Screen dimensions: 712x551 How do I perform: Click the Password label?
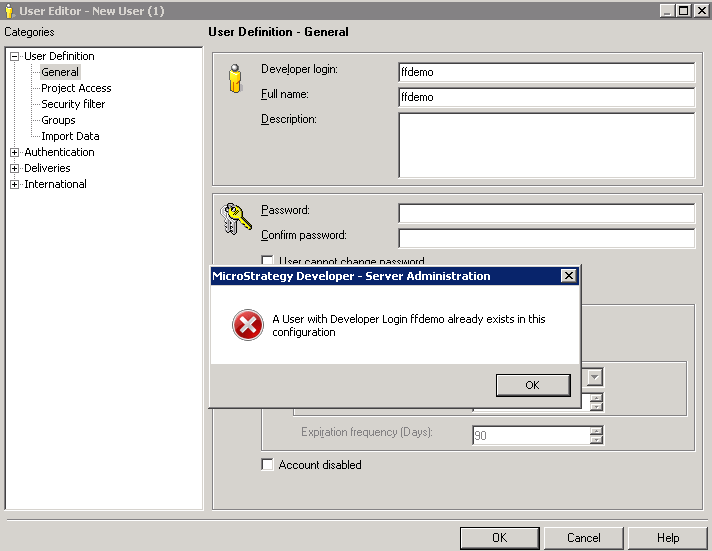click(x=285, y=210)
